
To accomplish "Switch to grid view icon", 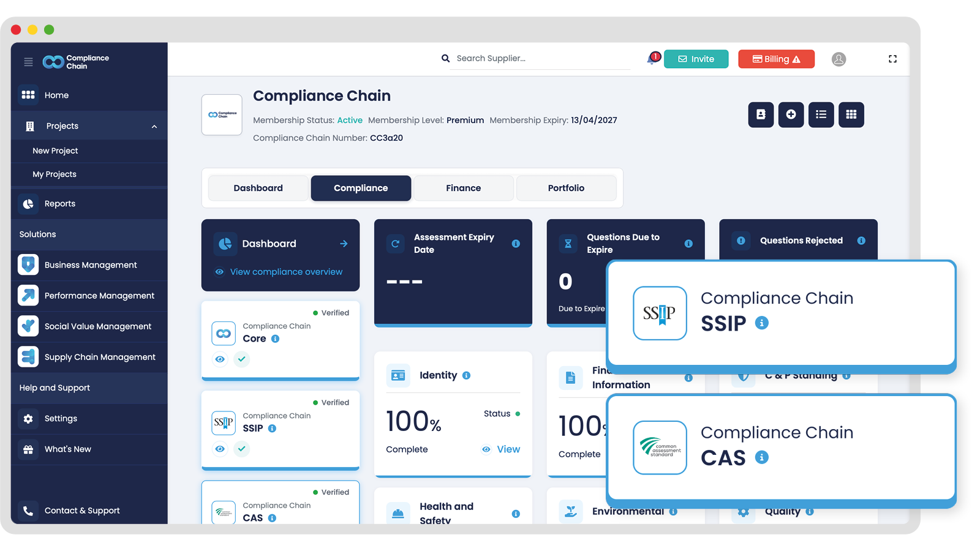I will click(851, 114).
